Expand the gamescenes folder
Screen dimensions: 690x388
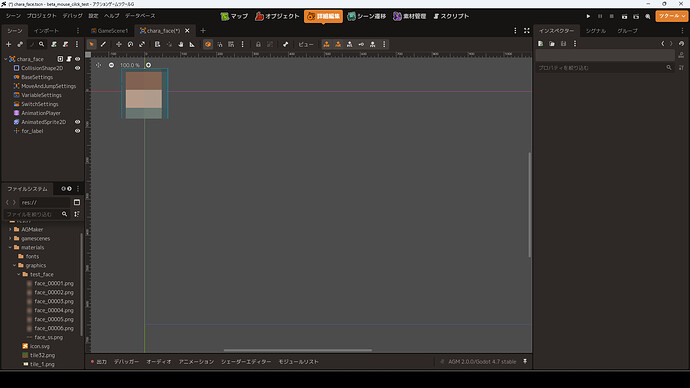10,238
